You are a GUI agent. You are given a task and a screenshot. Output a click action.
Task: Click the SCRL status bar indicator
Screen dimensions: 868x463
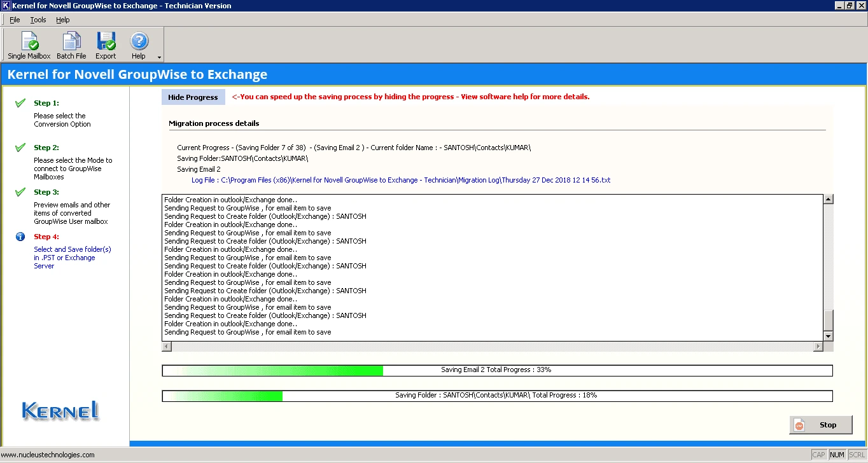point(857,455)
